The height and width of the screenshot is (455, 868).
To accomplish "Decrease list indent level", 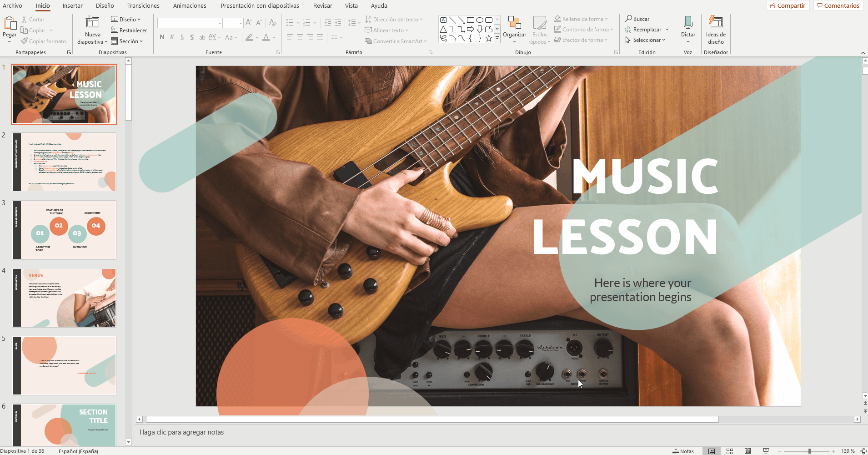I will click(x=328, y=23).
